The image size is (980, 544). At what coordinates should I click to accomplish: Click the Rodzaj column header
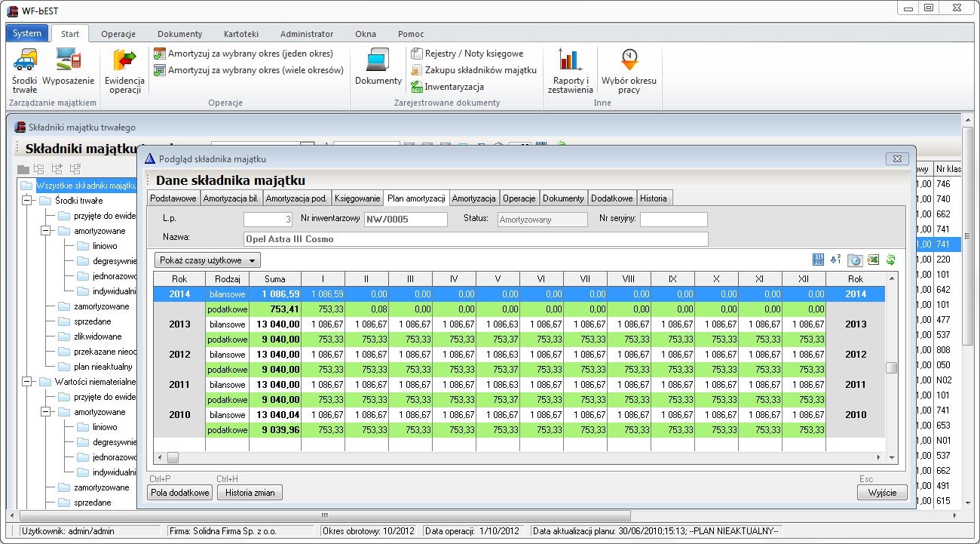pyautogui.click(x=228, y=279)
